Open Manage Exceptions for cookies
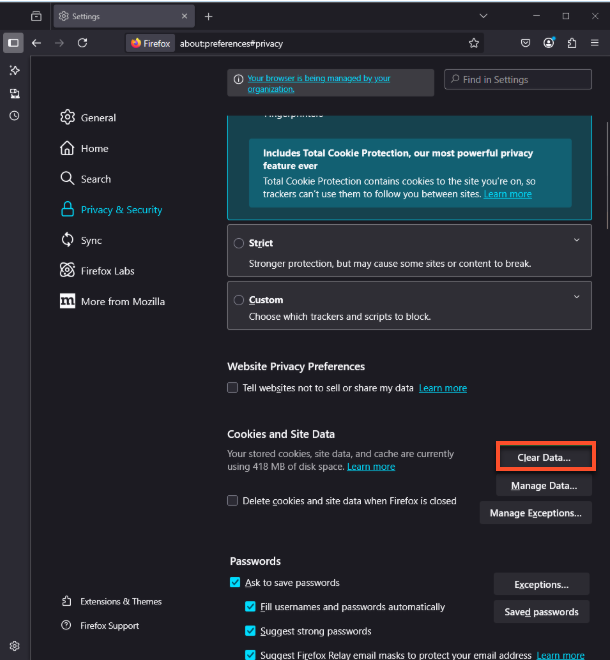Image resolution: width=610 pixels, height=660 pixels. pyautogui.click(x=535, y=513)
